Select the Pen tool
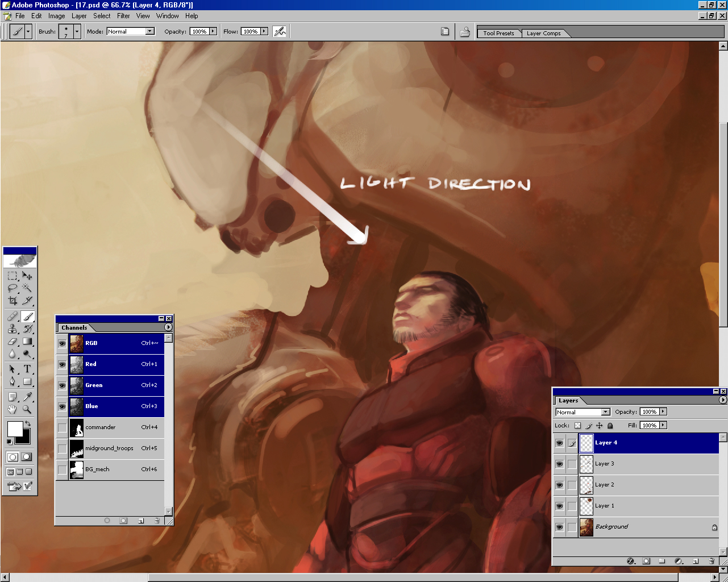This screenshot has height=582, width=728. tap(13, 381)
